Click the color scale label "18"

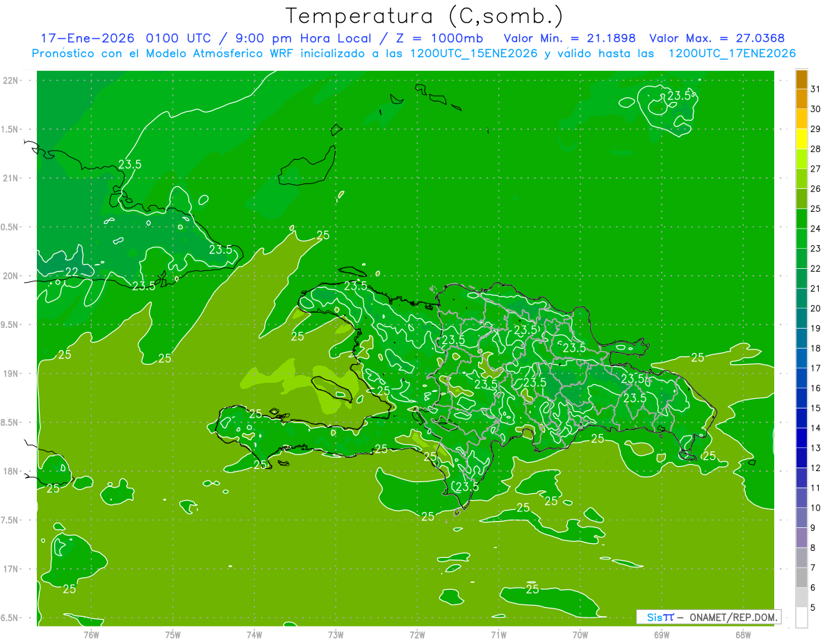816,348
